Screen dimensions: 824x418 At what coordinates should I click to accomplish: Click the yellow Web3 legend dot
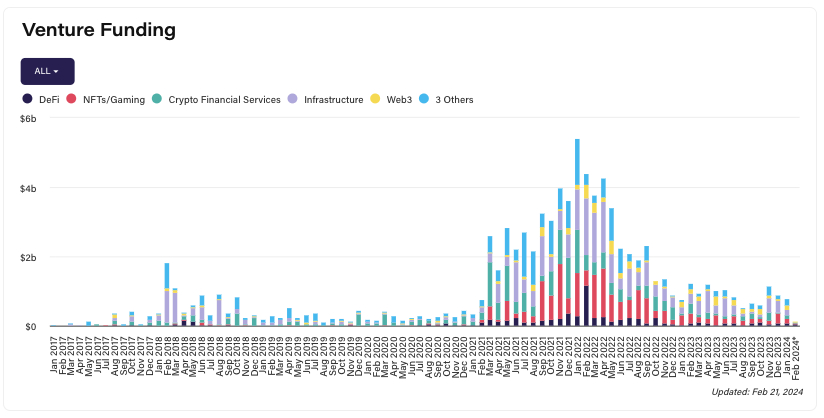pyautogui.click(x=375, y=100)
